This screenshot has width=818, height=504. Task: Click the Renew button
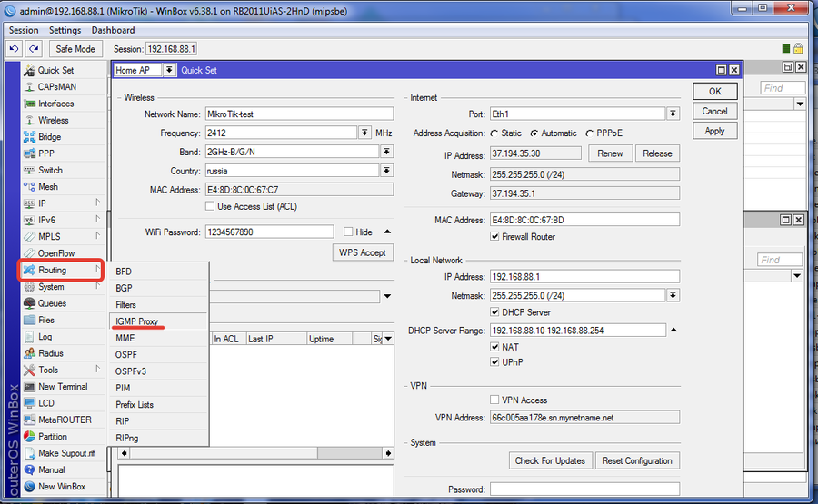coord(611,153)
